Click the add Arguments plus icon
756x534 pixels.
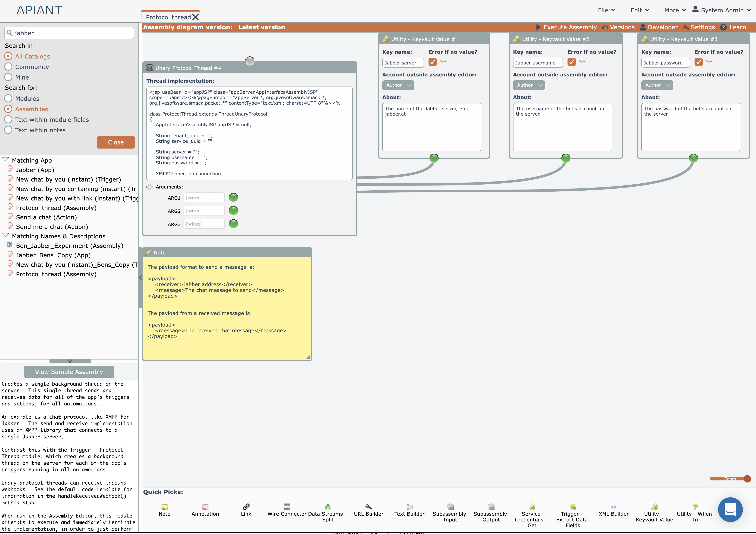[x=150, y=187]
